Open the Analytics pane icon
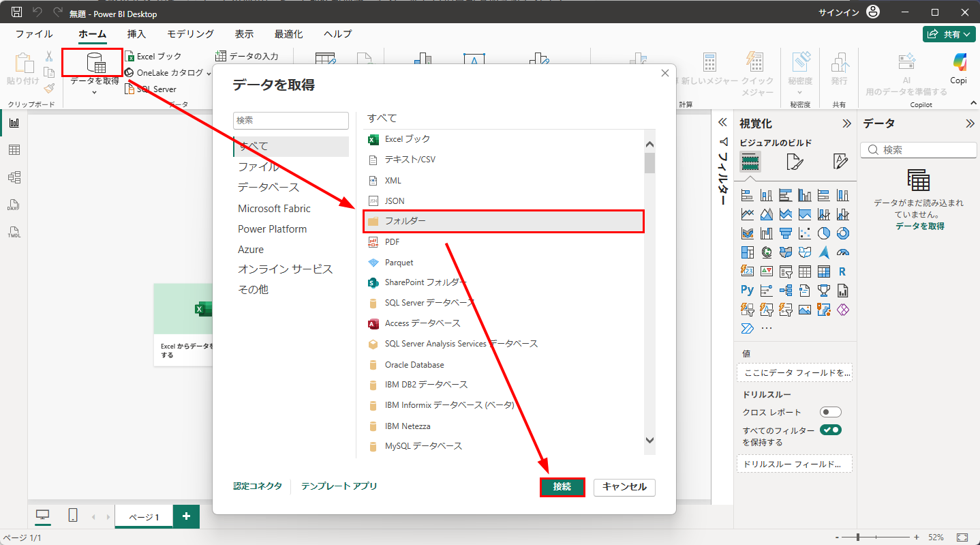 pos(840,162)
